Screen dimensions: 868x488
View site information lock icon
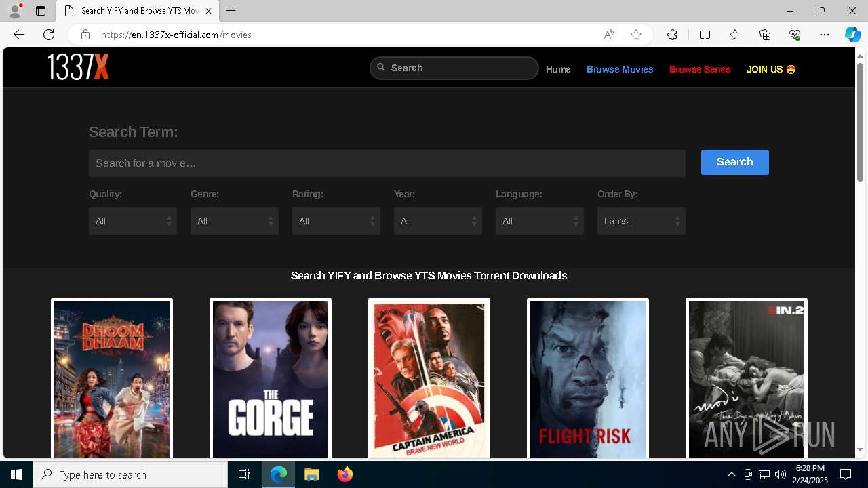[85, 35]
